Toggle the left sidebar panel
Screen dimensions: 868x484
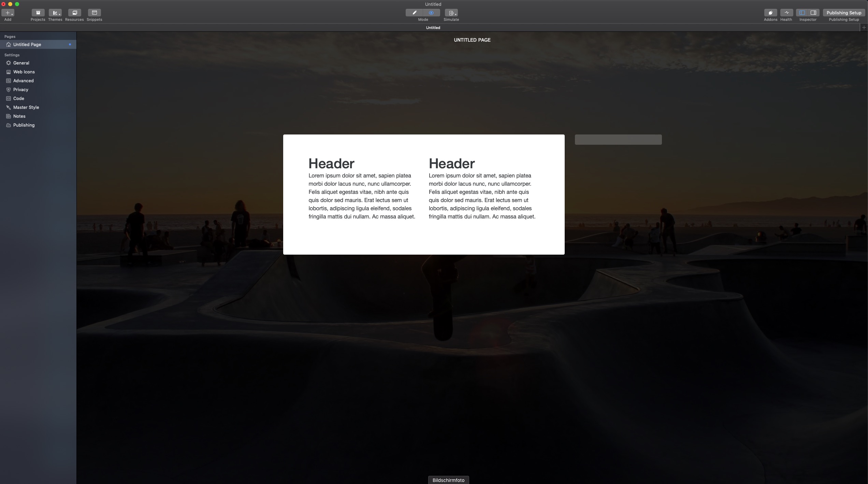coord(802,13)
